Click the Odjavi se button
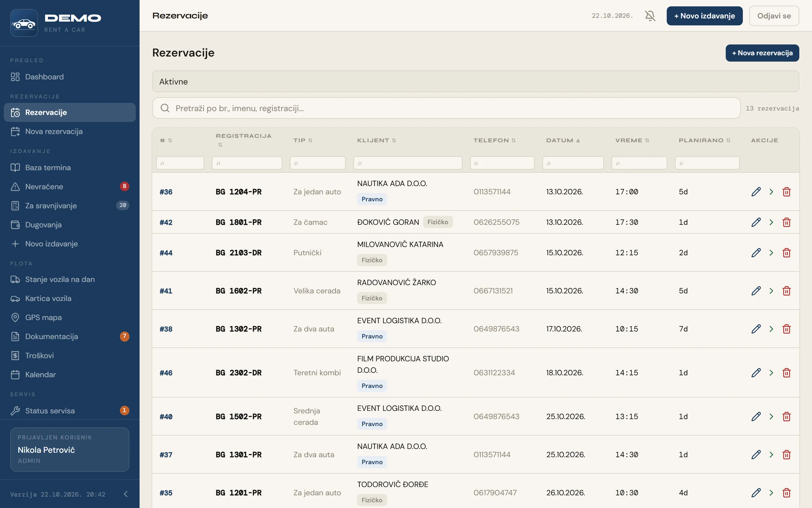Screen dimensions: 812x508 click(774, 16)
